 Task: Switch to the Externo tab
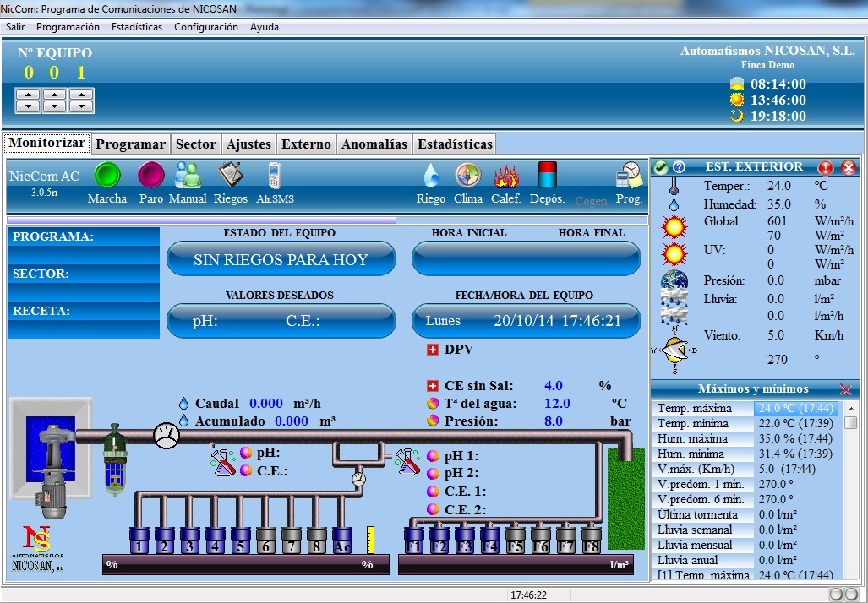click(306, 144)
